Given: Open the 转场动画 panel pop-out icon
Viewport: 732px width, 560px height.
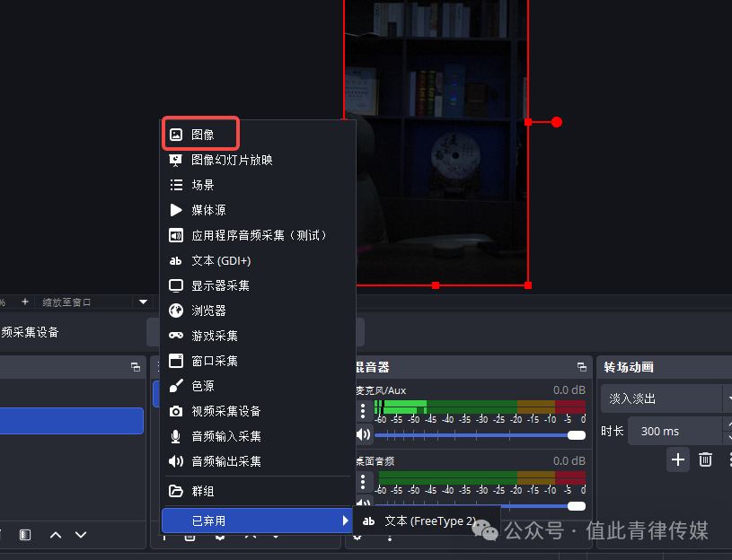Looking at the screenshot, I should coord(728,367).
